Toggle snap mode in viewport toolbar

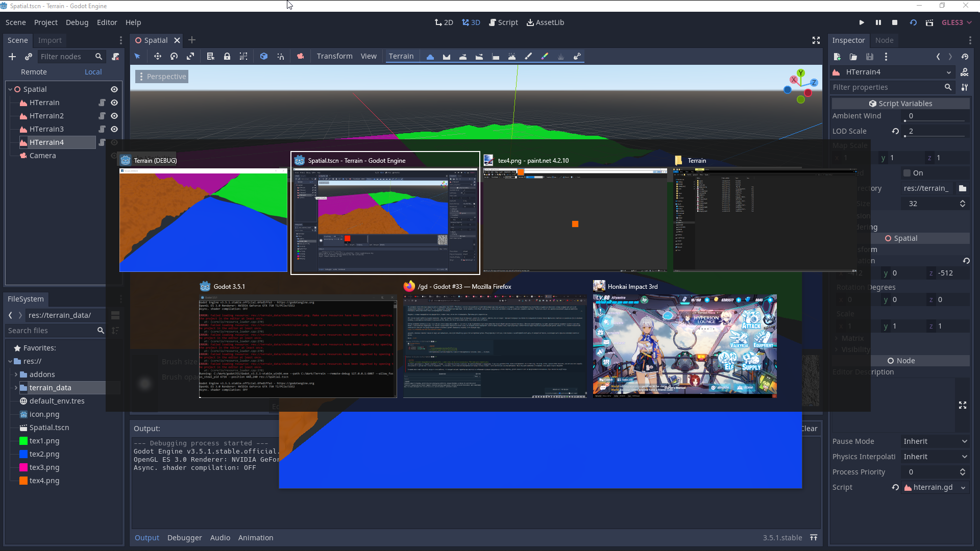(x=281, y=57)
